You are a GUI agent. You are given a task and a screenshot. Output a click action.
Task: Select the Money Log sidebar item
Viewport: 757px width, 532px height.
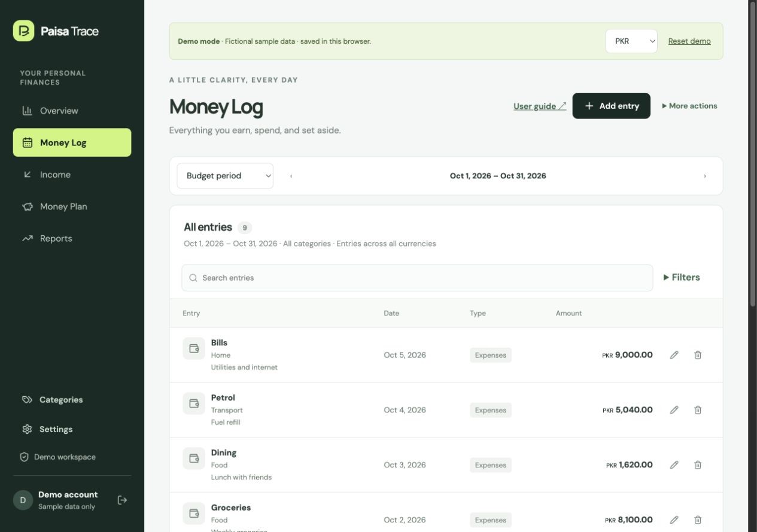click(72, 142)
